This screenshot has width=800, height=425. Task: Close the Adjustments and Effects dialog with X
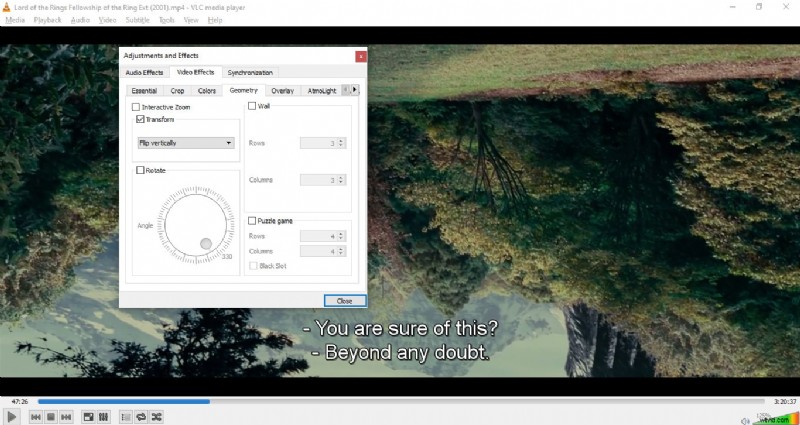361,56
